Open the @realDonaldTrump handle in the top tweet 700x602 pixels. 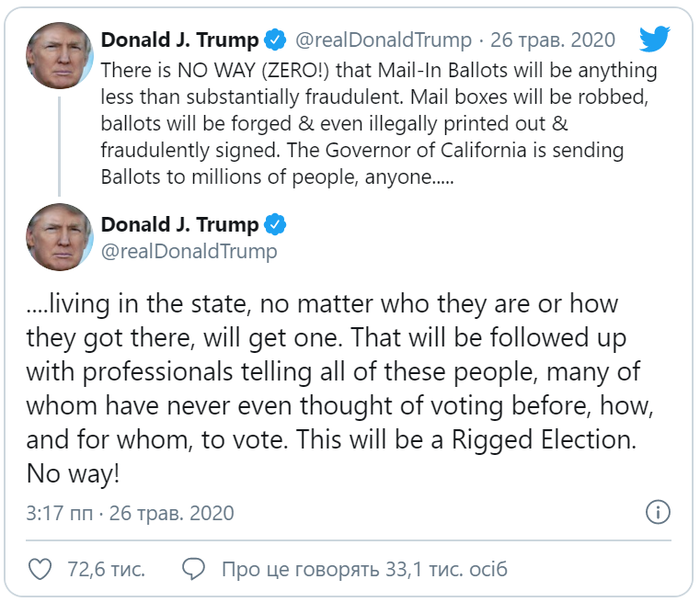tap(383, 40)
